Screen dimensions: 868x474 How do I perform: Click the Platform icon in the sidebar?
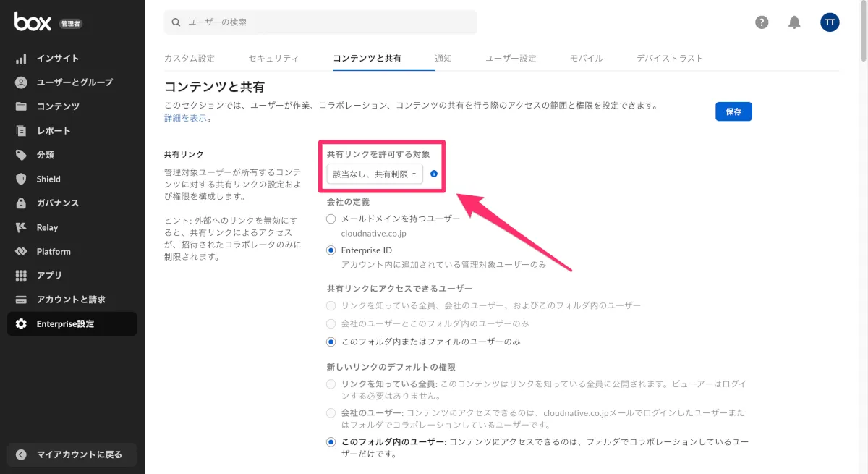point(21,251)
